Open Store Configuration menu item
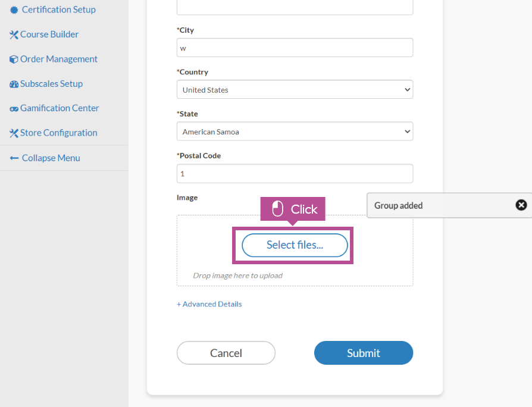Image resolution: width=532 pixels, height=407 pixels. tap(59, 133)
